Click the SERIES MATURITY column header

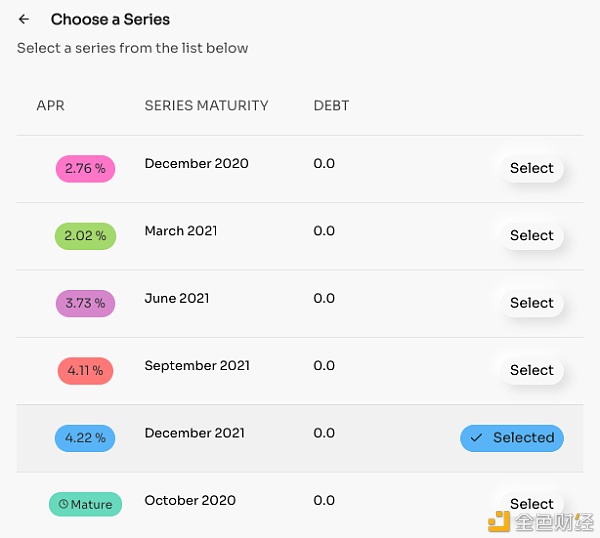pyautogui.click(x=206, y=106)
